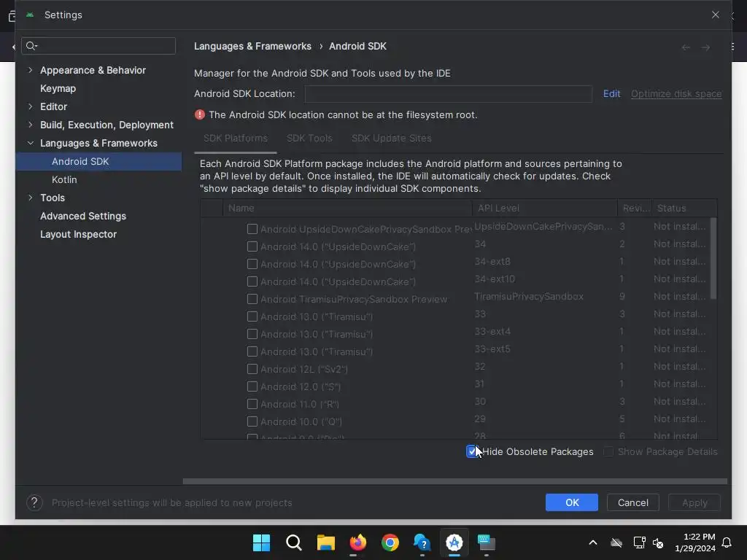Click Languages & Frameworks breadcrumb

pos(252,46)
